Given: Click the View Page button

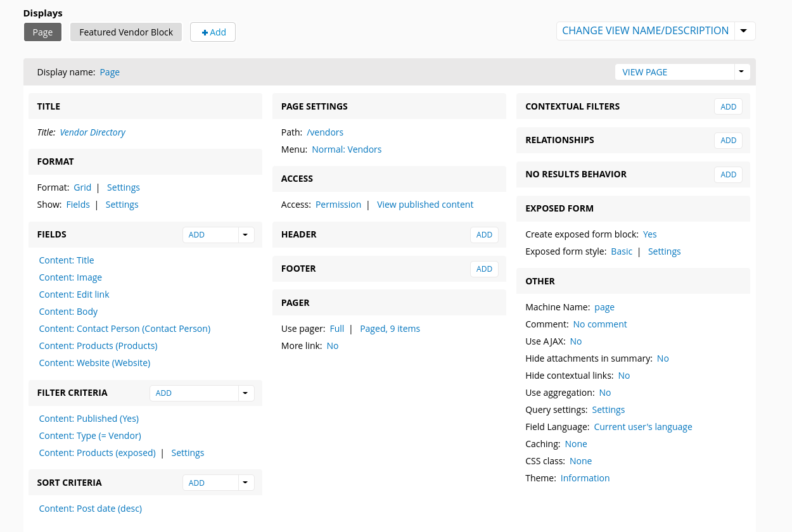Looking at the screenshot, I should [x=675, y=72].
